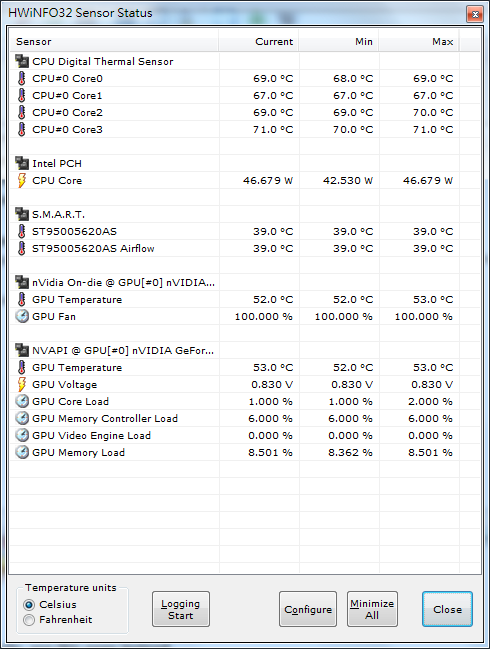
Task: Click the 71.0 °C current Core3 temperature
Action: click(x=273, y=129)
